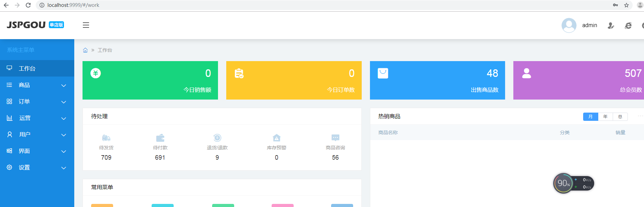Click the list icon beside 商品
Image resolution: width=644 pixels, height=207 pixels.
pyautogui.click(x=9, y=85)
